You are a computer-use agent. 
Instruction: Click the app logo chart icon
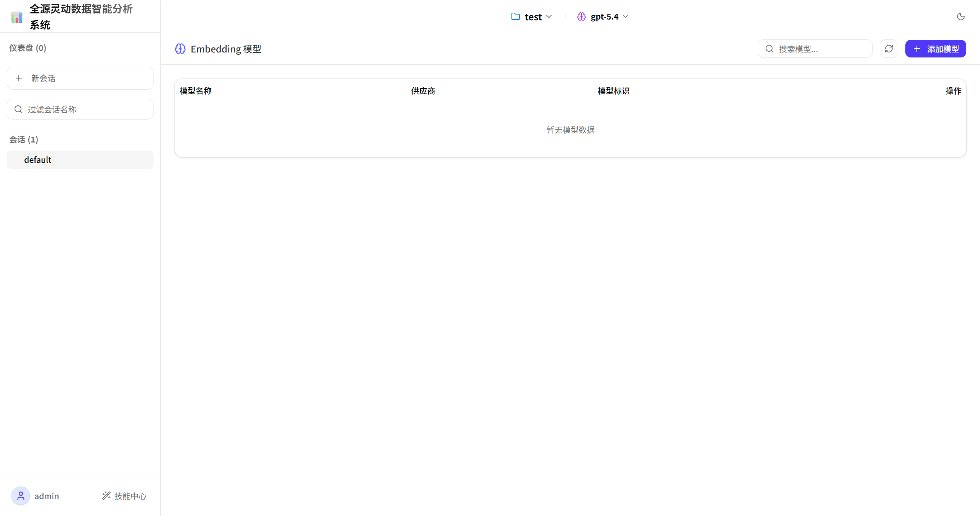click(17, 17)
